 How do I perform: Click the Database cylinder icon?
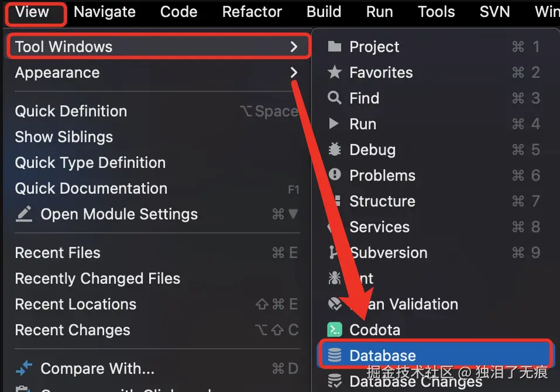pos(335,355)
